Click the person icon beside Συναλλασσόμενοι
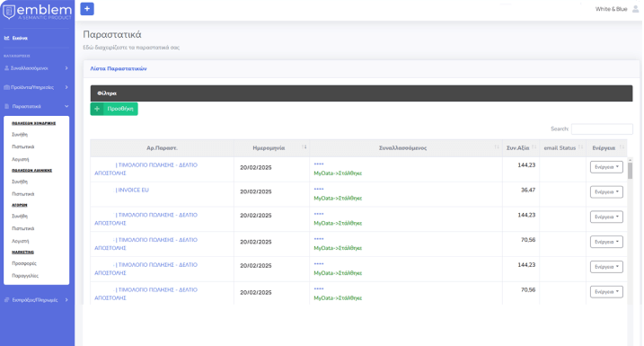The height and width of the screenshot is (346, 644). 6,68
